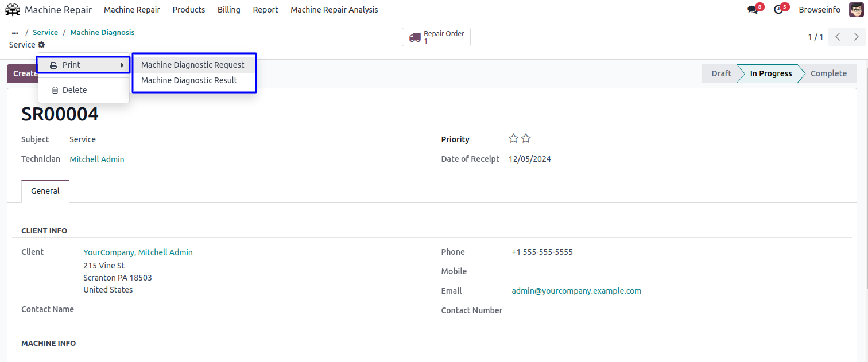This screenshot has height=362, width=868.
Task: Click the Repair Order truck icon
Action: pos(414,37)
